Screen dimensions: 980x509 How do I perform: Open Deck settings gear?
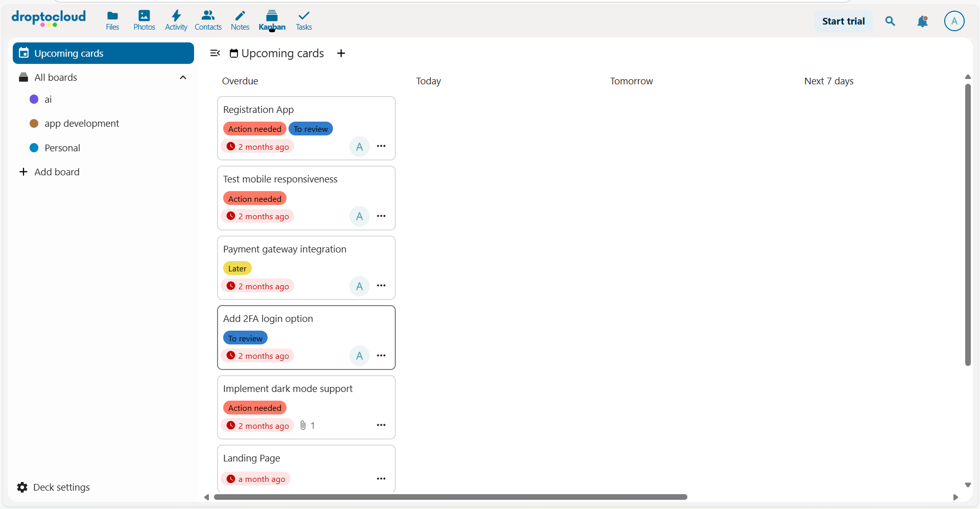pos(22,488)
